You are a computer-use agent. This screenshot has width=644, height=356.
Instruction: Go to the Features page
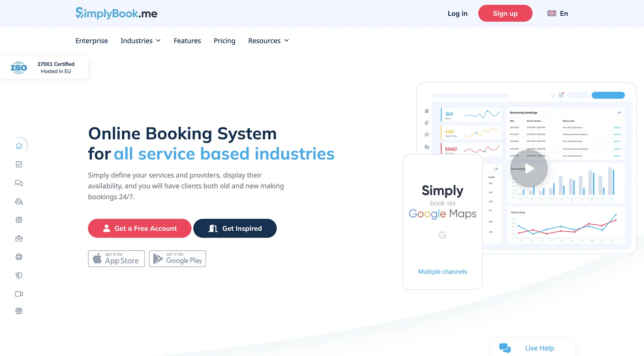(187, 41)
